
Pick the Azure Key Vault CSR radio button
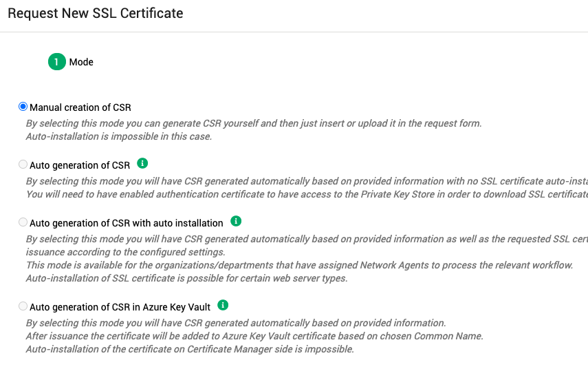click(x=23, y=306)
